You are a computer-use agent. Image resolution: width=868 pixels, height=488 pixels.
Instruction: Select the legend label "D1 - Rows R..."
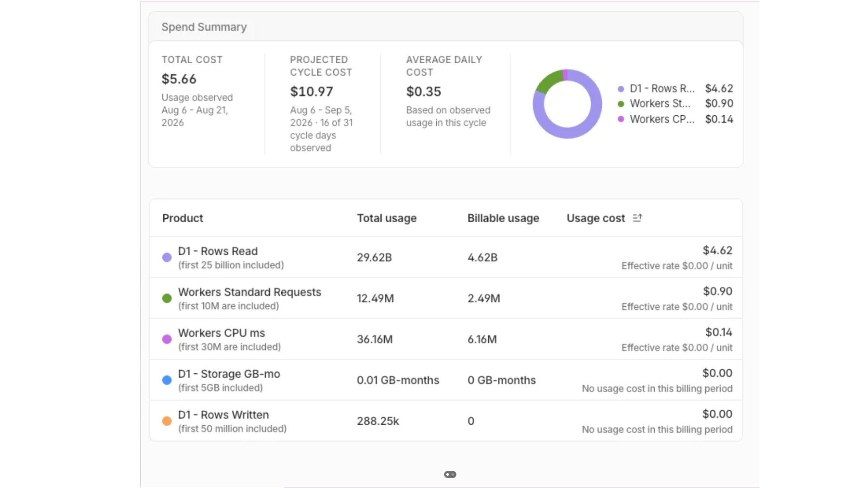(x=662, y=89)
